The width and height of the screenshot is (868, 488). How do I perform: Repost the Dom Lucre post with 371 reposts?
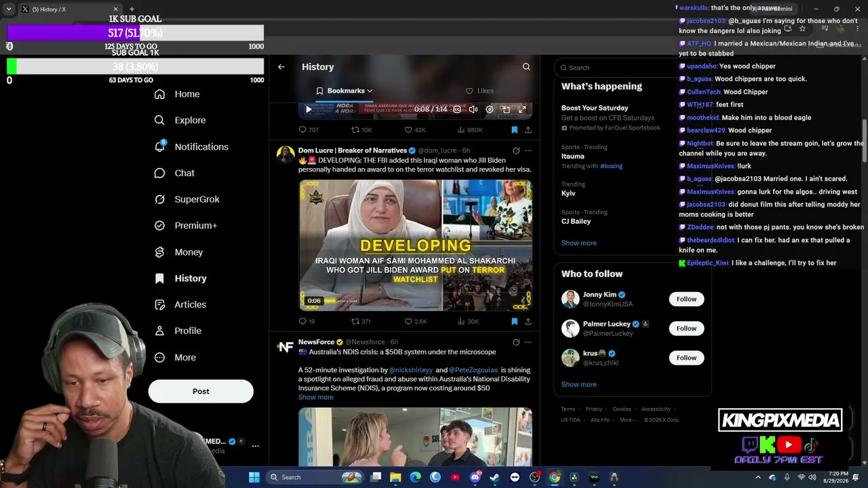coord(361,321)
